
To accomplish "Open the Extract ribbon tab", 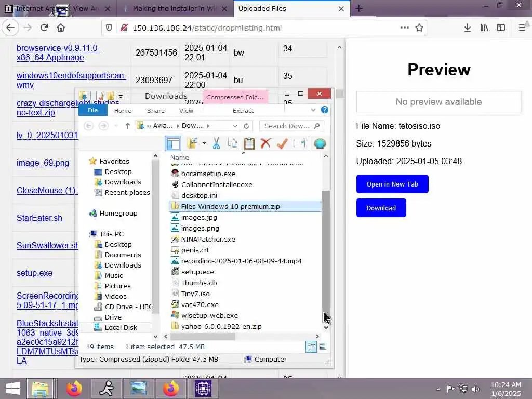I will 243,111.
